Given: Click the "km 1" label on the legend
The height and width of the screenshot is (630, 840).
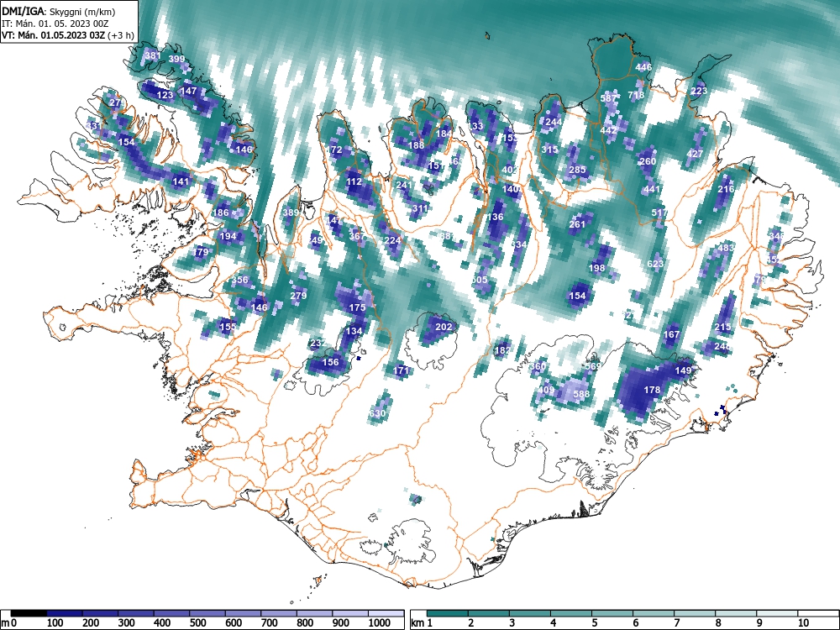Looking at the screenshot, I should pos(421,623).
